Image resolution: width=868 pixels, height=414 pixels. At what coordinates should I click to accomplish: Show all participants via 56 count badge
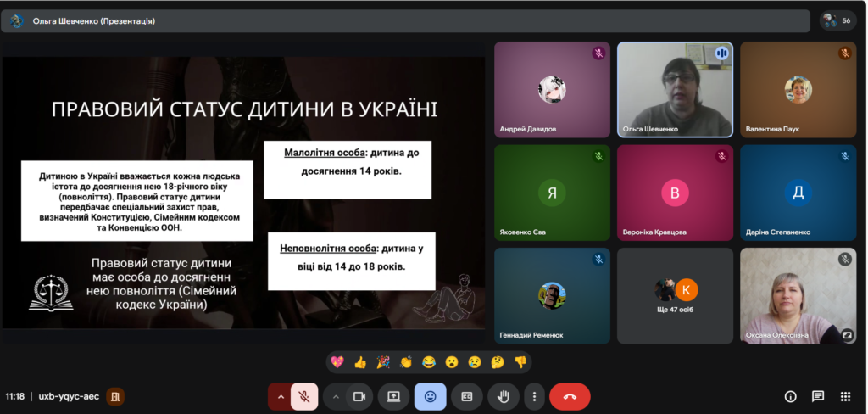pos(838,20)
